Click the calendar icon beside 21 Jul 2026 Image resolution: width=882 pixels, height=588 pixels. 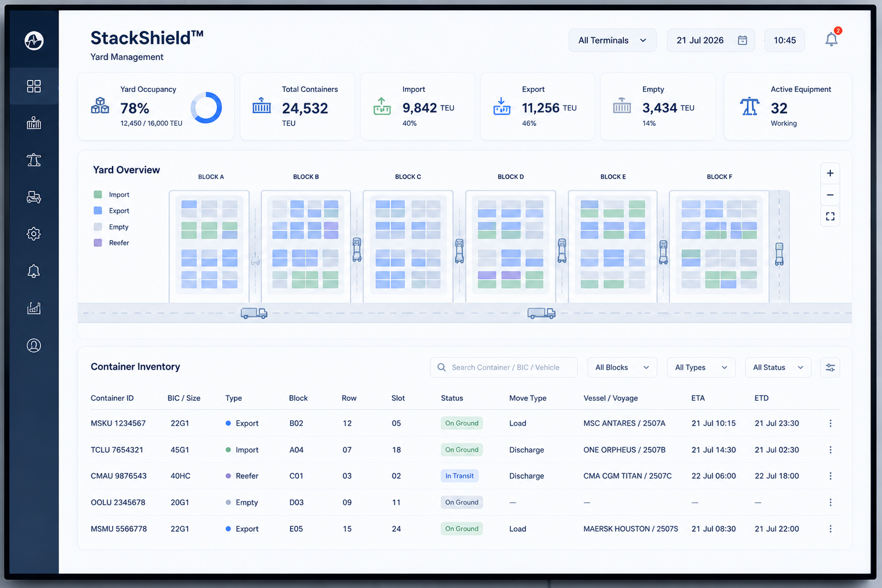pos(742,40)
